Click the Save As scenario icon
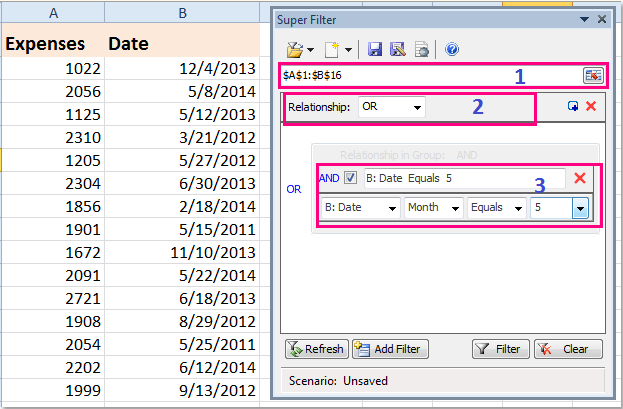Screen dimensions: 623x409 coord(398,49)
